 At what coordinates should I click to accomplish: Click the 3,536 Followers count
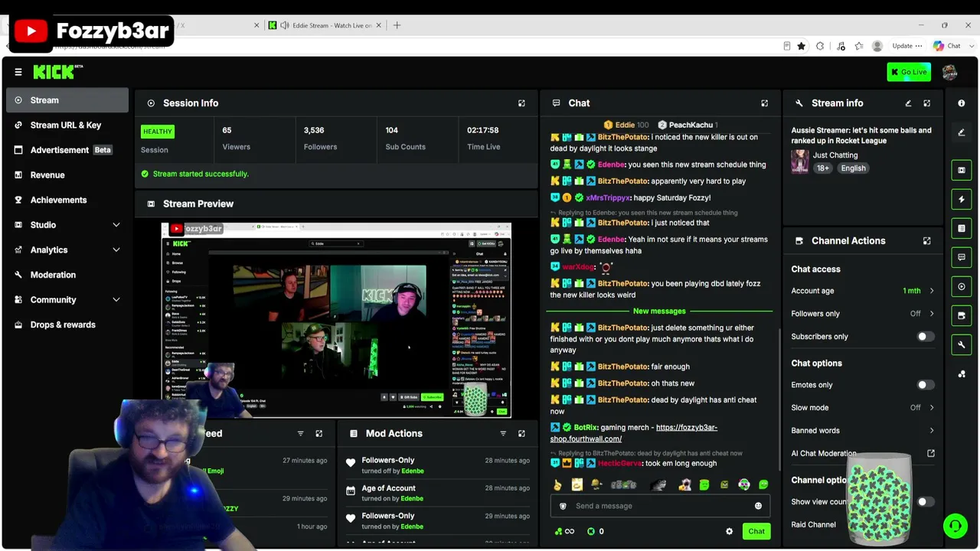[314, 131]
